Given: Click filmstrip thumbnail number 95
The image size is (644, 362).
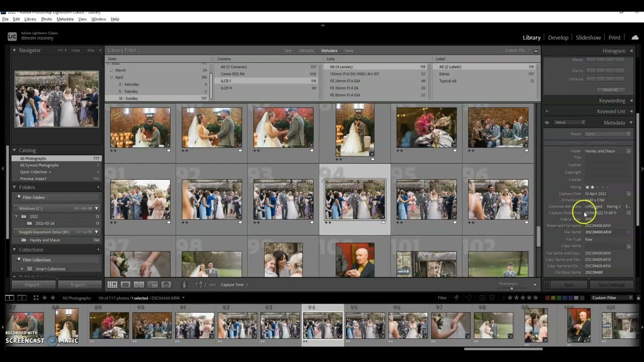Looking at the screenshot, I should tap(365, 325).
